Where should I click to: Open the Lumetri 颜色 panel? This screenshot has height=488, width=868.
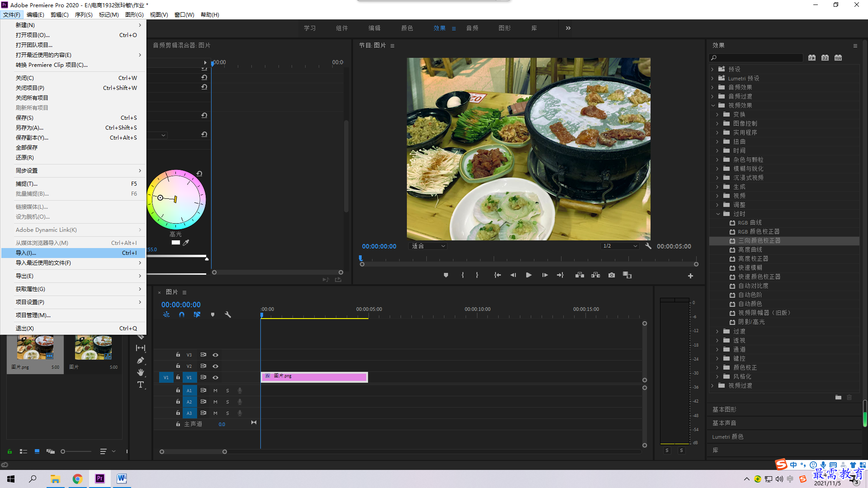[728, 437]
